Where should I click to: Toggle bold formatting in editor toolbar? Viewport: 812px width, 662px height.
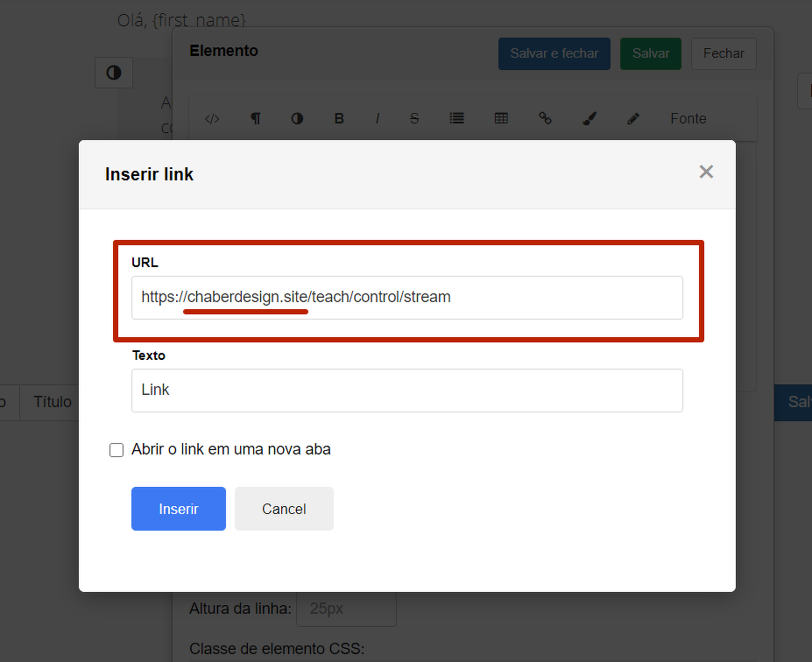(x=339, y=119)
